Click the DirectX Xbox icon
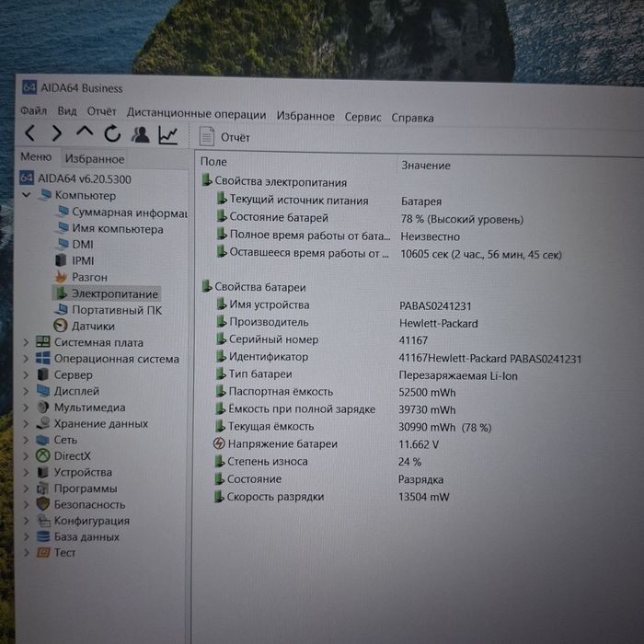 42,455
